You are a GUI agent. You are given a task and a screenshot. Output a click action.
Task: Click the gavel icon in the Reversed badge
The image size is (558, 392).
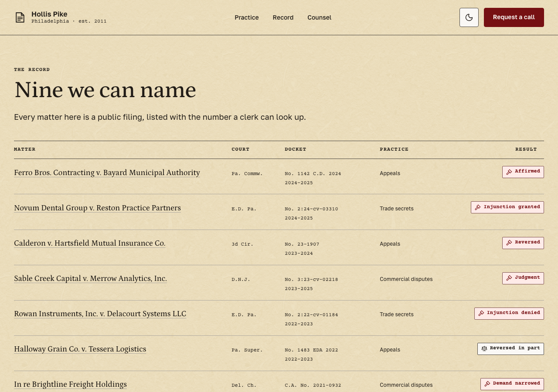(509, 243)
